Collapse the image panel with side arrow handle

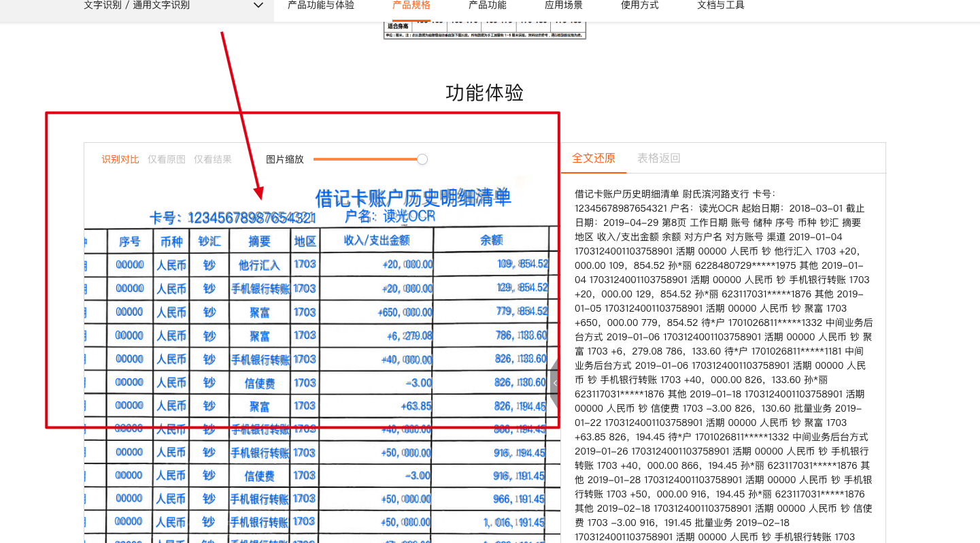(x=555, y=383)
